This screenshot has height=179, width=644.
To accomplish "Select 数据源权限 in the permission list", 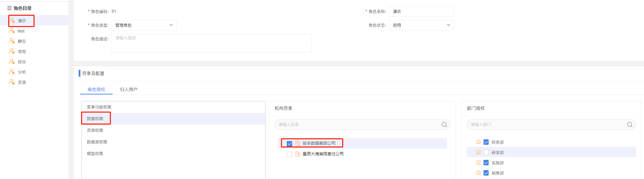I will click(x=173, y=142).
